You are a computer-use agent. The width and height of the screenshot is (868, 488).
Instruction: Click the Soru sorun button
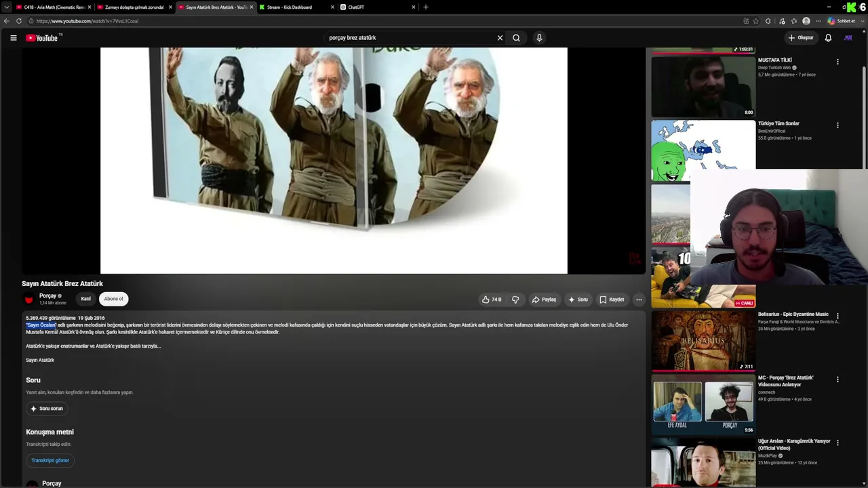click(47, 409)
